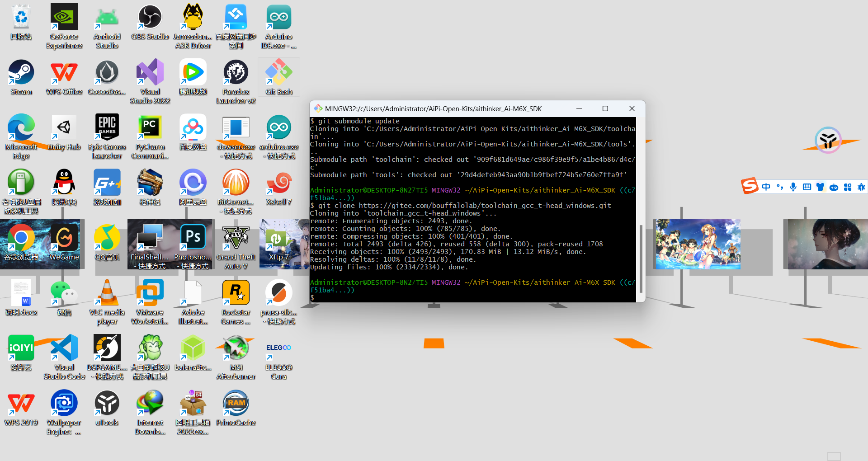The image size is (868, 461).
Task: Open Internet Download Manager shortcut
Action: tap(150, 412)
